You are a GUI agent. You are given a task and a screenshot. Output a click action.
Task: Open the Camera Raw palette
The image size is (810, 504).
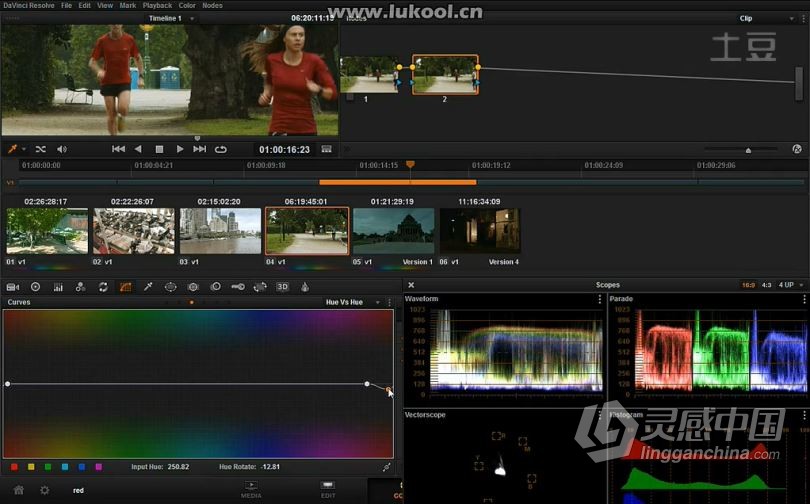pos(13,287)
